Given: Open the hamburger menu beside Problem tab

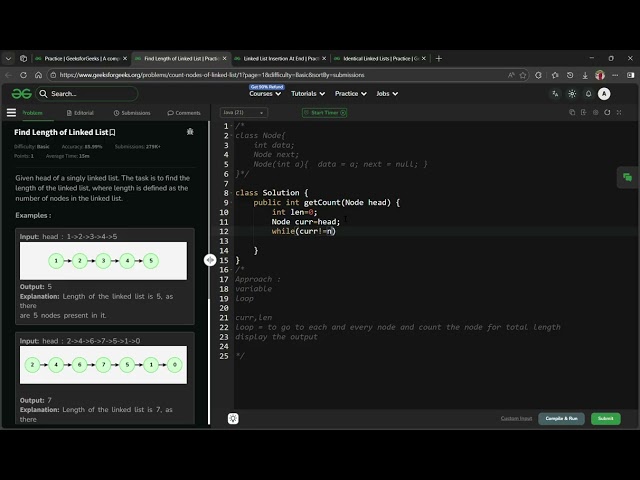Looking at the screenshot, I should pos(12,113).
